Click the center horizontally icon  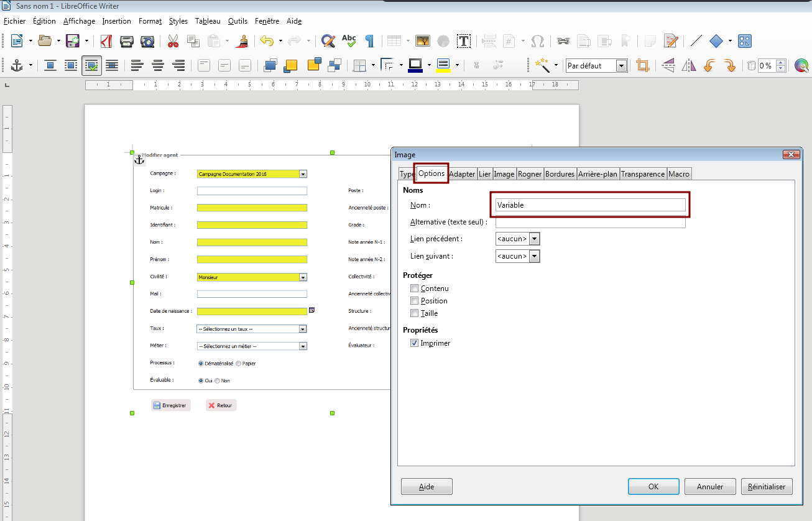[x=158, y=65]
